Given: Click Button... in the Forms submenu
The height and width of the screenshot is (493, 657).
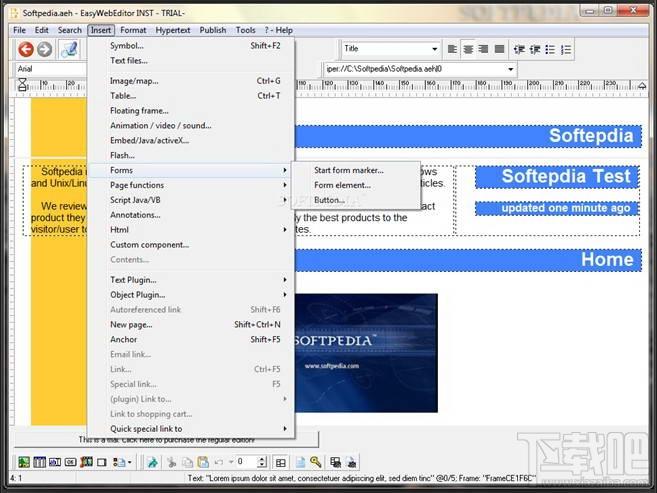Looking at the screenshot, I should point(329,200).
